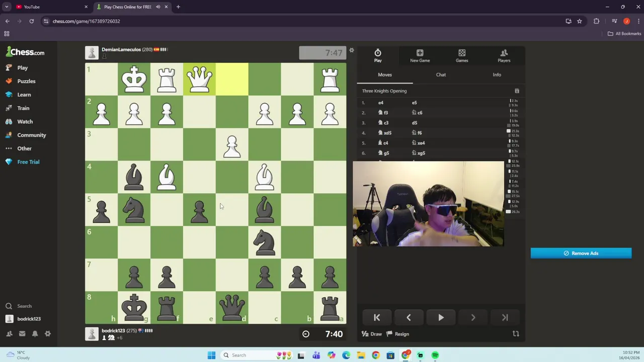Viewport: 644px width, 362px height.
Task: Select black's move Nxg5 in the list
Action: point(418,153)
